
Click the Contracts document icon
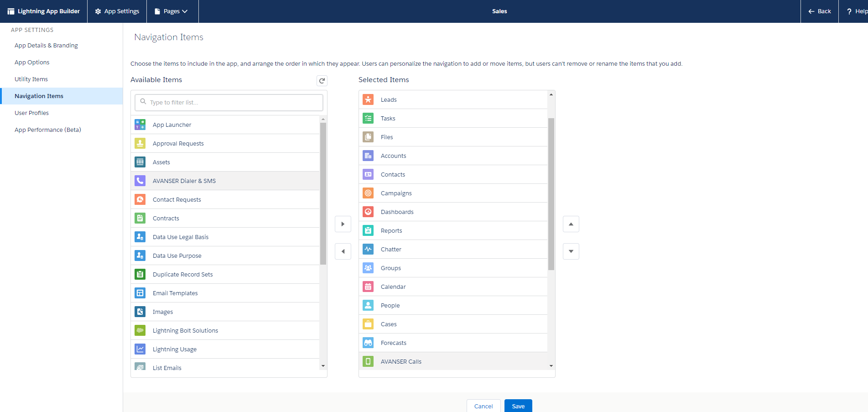pyautogui.click(x=140, y=218)
